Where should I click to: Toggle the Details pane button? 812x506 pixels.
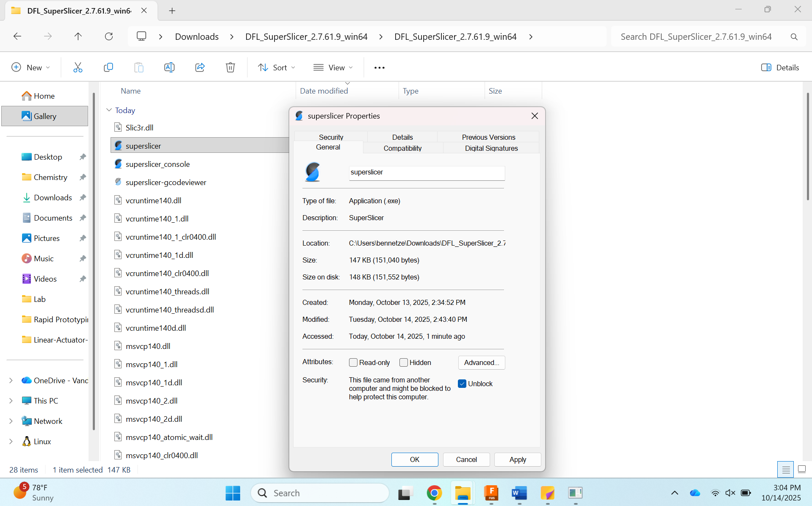780,67
